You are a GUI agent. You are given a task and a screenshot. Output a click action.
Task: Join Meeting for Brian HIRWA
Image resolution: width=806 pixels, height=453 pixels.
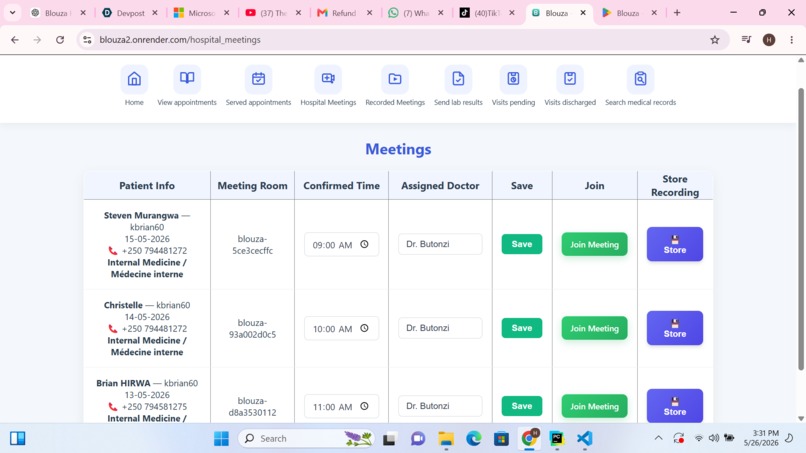tap(594, 406)
